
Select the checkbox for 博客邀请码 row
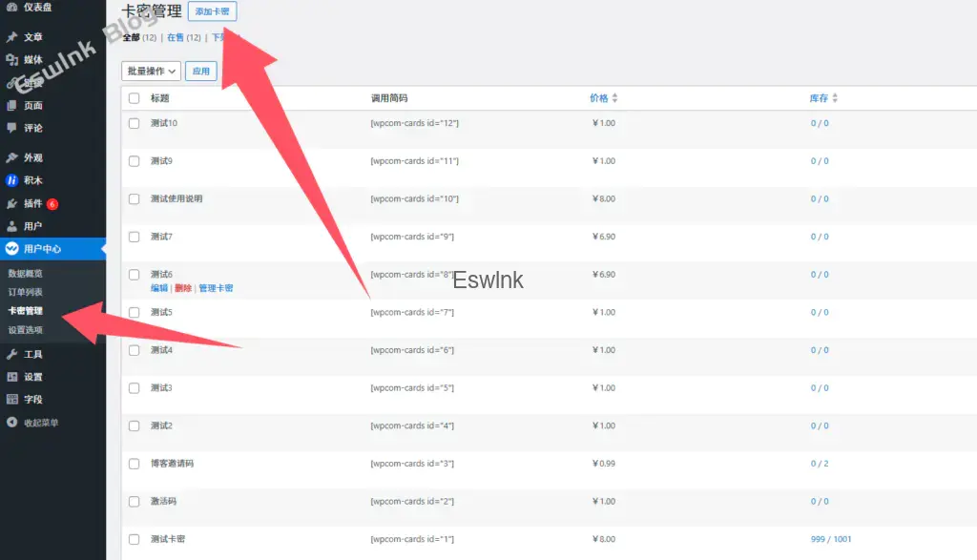click(135, 464)
